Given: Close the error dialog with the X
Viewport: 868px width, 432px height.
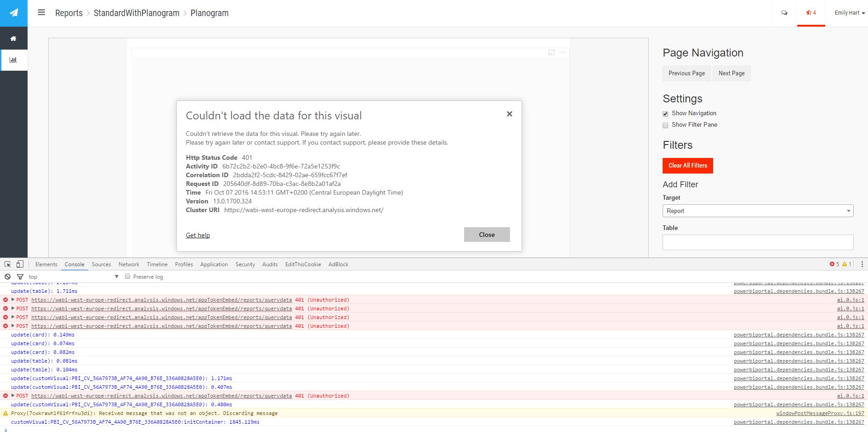Looking at the screenshot, I should [509, 114].
